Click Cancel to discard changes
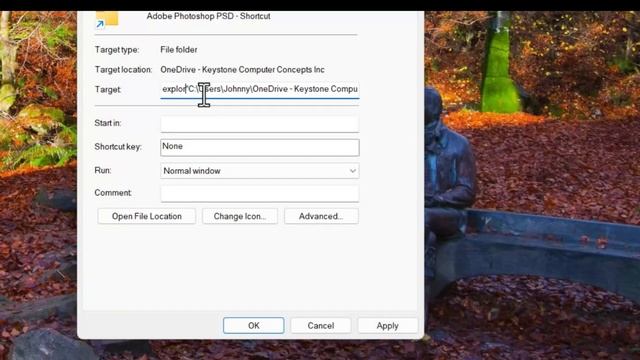640x360 pixels. (320, 325)
